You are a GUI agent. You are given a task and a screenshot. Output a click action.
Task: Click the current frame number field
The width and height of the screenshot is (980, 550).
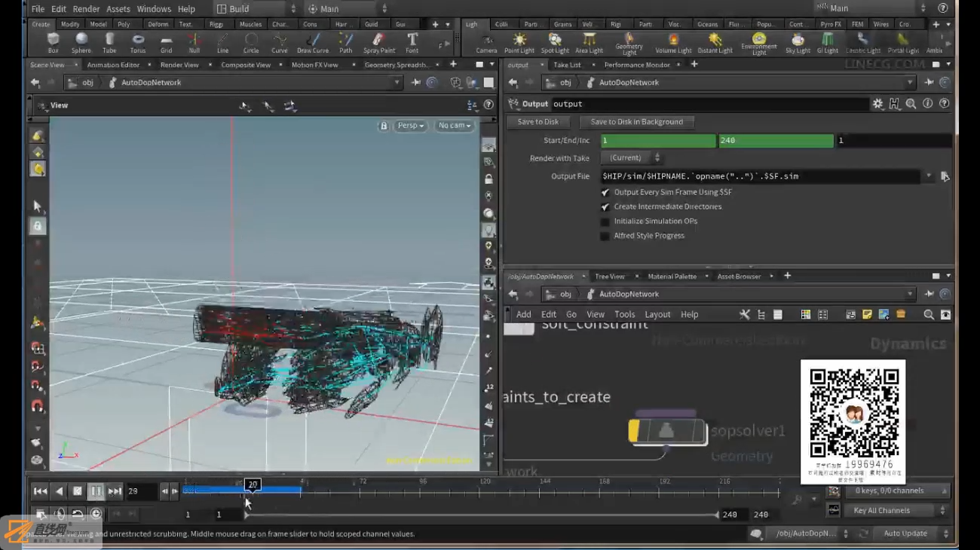pyautogui.click(x=141, y=491)
